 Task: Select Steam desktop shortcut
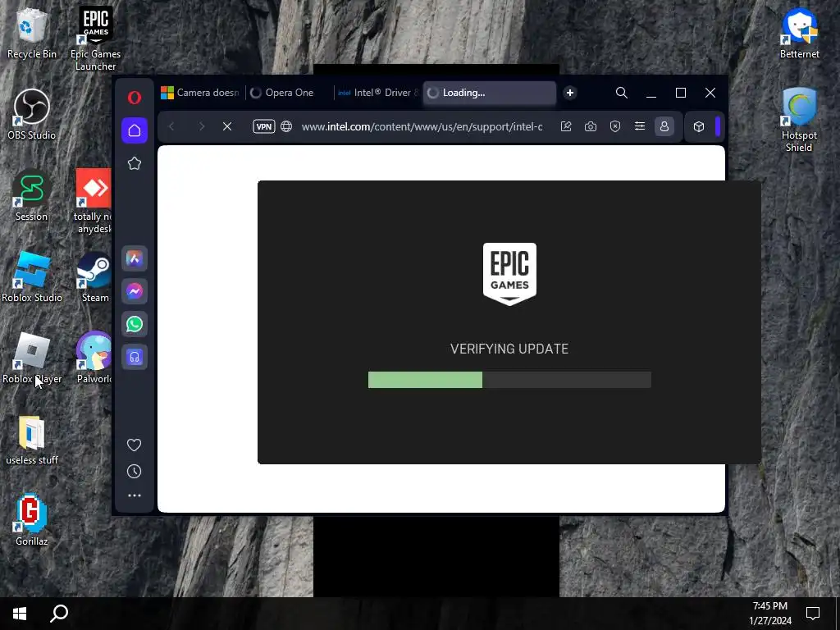pos(95,277)
